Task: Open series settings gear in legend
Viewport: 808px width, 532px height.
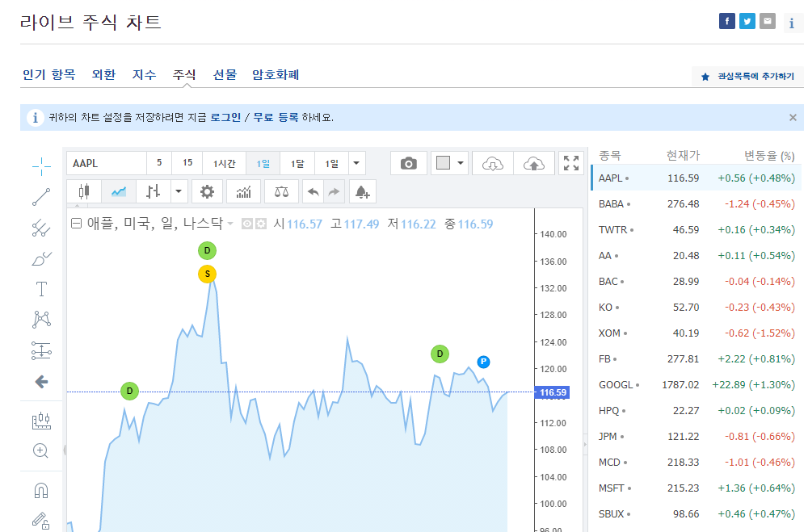Action: pyautogui.click(x=261, y=224)
